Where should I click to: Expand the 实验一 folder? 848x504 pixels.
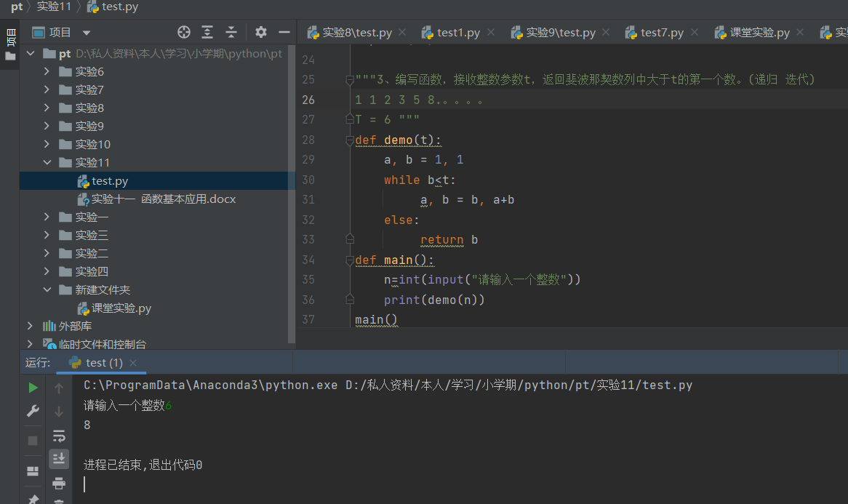[47, 217]
